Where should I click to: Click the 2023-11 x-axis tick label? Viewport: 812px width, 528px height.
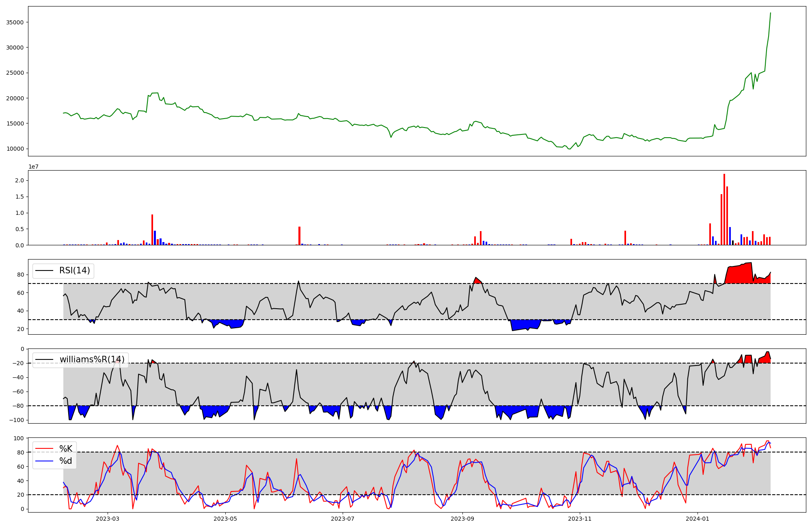(x=580, y=519)
